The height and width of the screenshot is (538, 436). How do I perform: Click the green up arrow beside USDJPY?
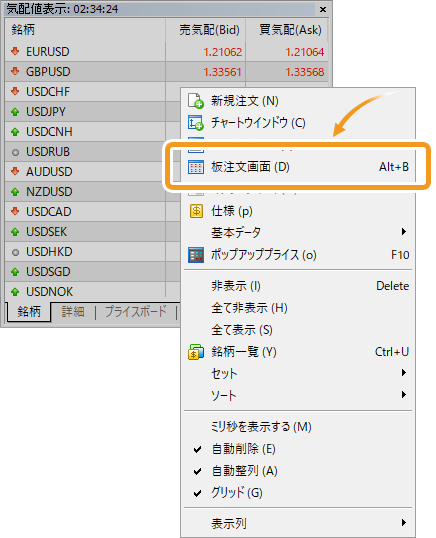(15, 112)
